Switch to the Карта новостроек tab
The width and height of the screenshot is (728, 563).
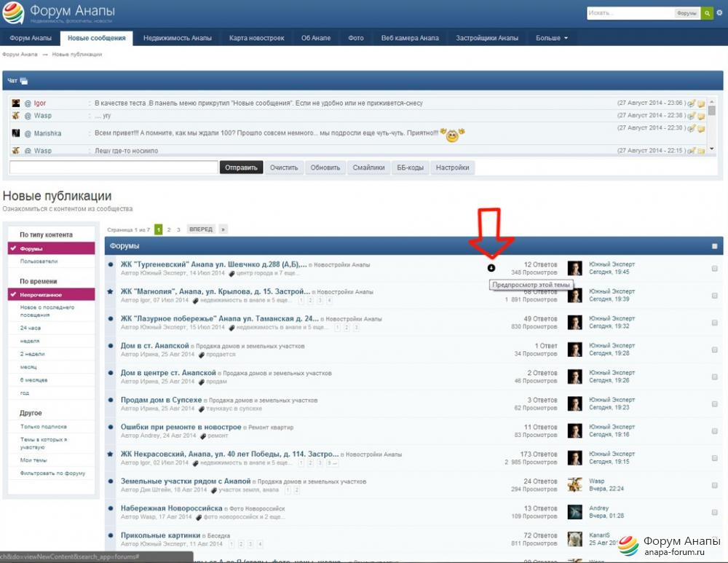click(256, 38)
